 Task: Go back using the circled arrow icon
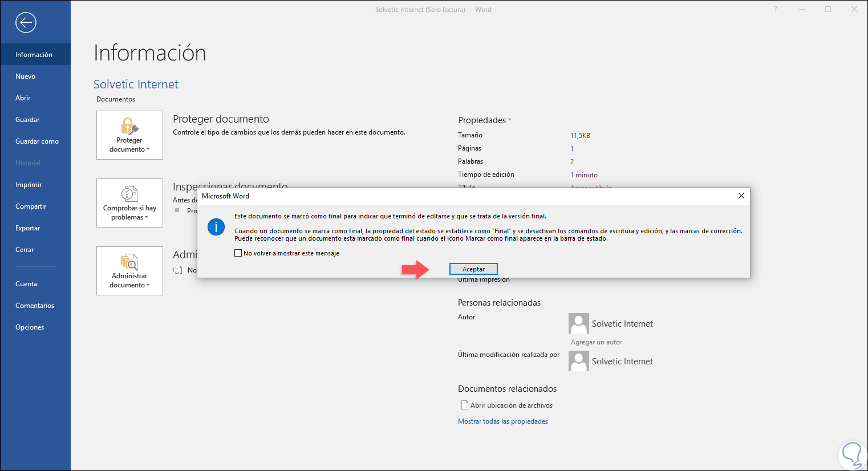coord(26,23)
